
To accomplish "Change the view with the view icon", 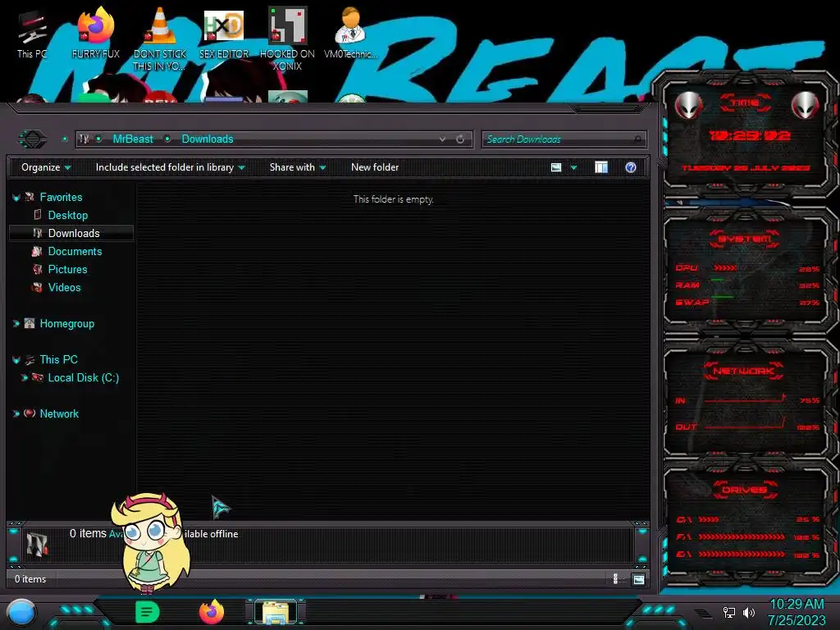I will click(x=556, y=167).
